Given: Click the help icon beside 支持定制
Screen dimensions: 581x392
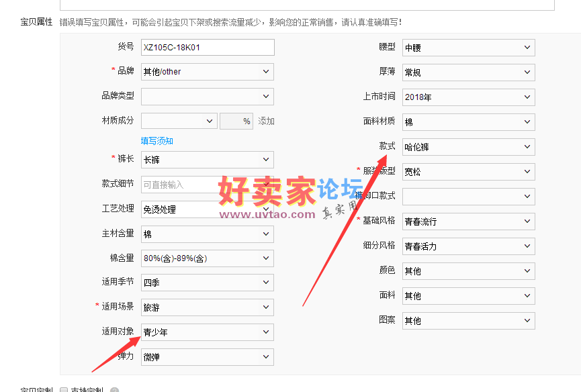Looking at the screenshot, I should coord(114,391).
